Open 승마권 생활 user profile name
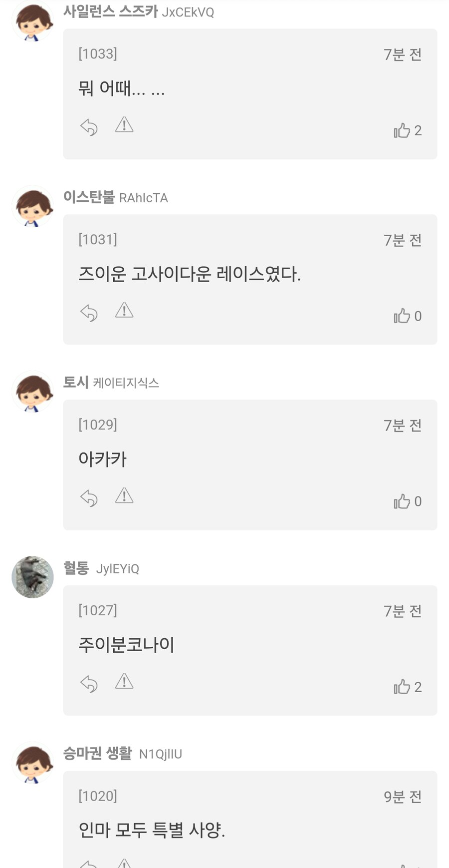 (97, 753)
